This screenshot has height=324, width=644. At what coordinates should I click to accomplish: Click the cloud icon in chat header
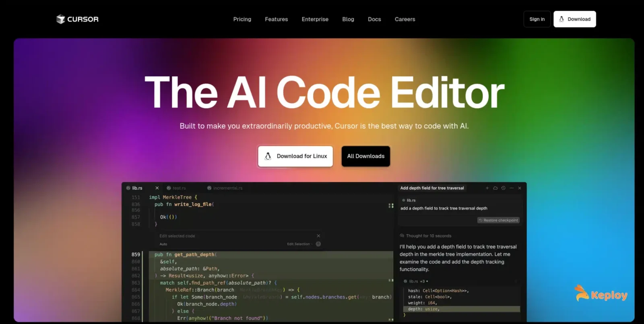point(495,188)
